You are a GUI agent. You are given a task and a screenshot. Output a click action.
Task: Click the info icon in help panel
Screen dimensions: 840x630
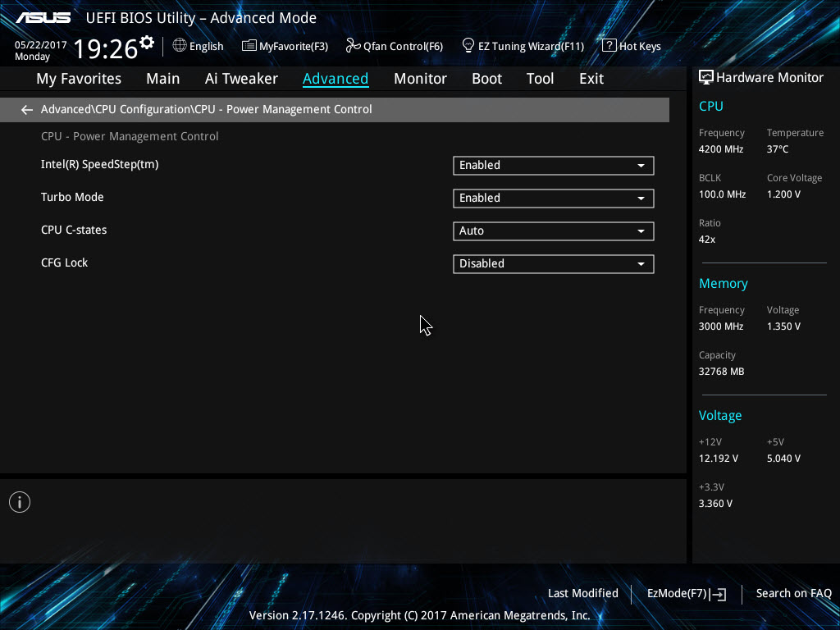coord(20,502)
